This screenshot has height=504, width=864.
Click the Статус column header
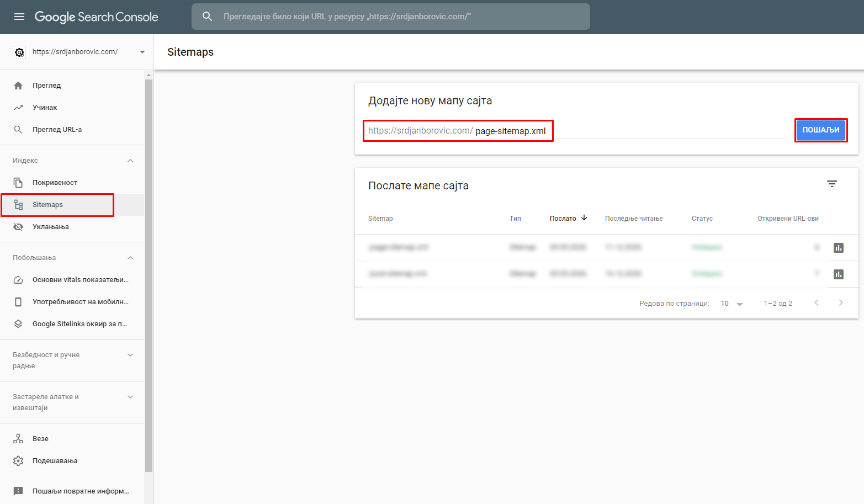pyautogui.click(x=702, y=219)
